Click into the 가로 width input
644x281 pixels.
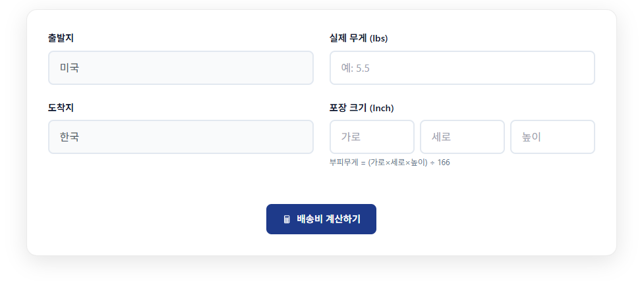(372, 137)
